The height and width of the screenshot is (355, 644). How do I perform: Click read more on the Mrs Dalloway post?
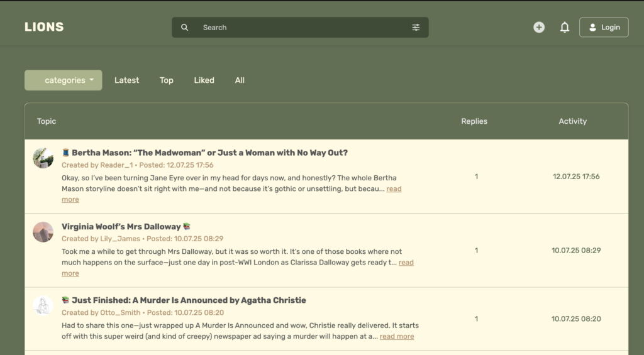tap(406, 263)
